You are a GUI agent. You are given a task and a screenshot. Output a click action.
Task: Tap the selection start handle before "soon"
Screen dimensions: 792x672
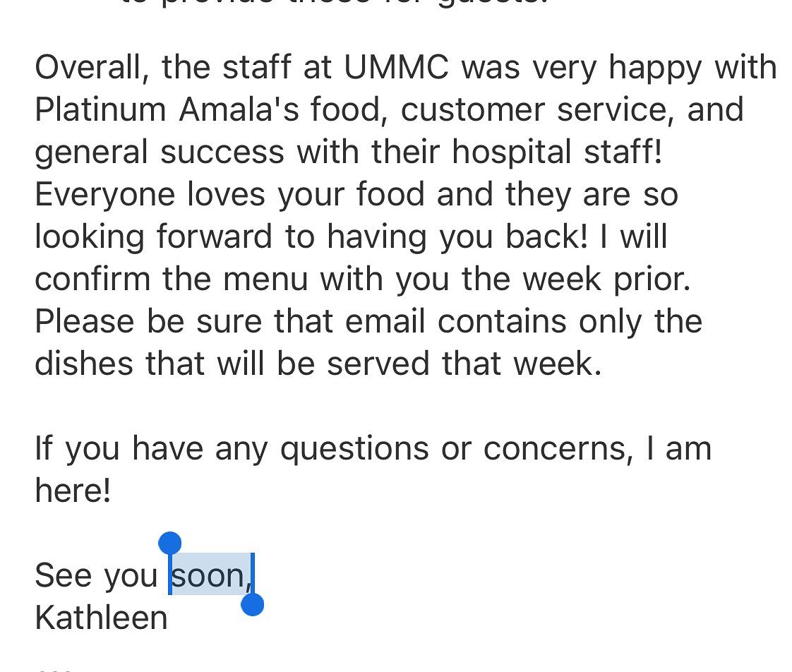click(x=169, y=544)
